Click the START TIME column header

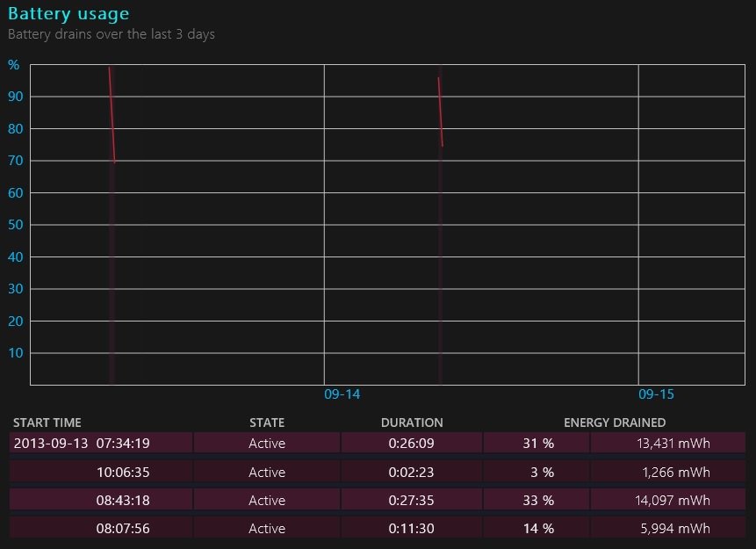coord(47,423)
